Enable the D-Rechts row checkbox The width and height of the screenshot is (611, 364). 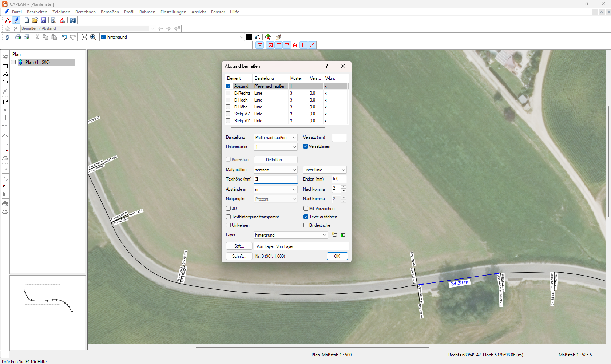[228, 93]
